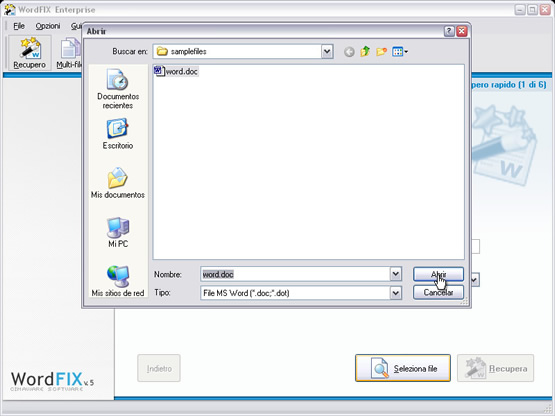The width and height of the screenshot is (555, 416).
Task: Click the dialog help question mark button
Action: (x=449, y=32)
